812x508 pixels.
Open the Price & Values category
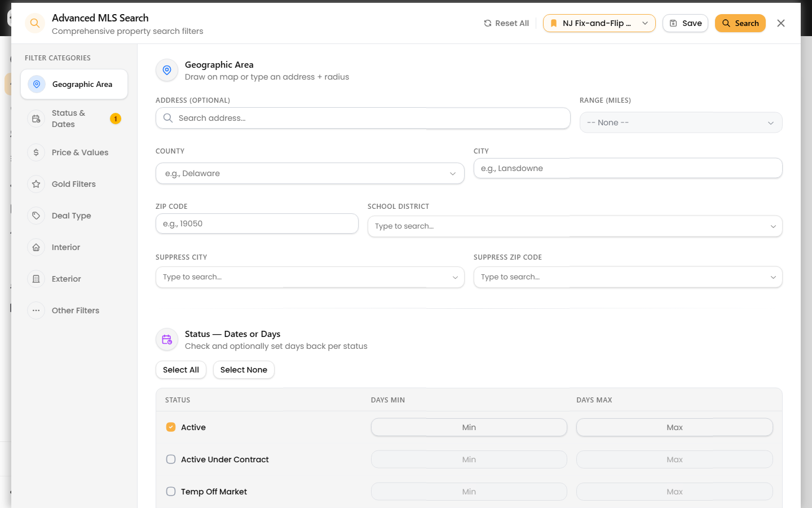[74, 152]
